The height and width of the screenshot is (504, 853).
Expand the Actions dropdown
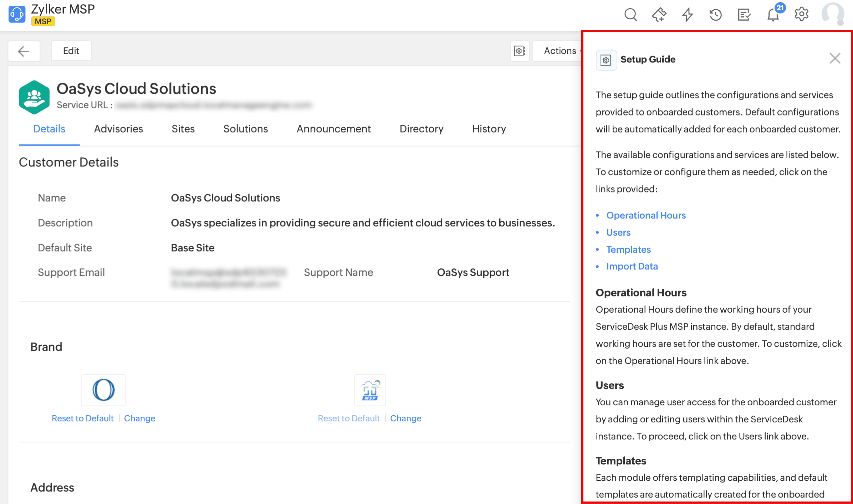pyautogui.click(x=560, y=51)
